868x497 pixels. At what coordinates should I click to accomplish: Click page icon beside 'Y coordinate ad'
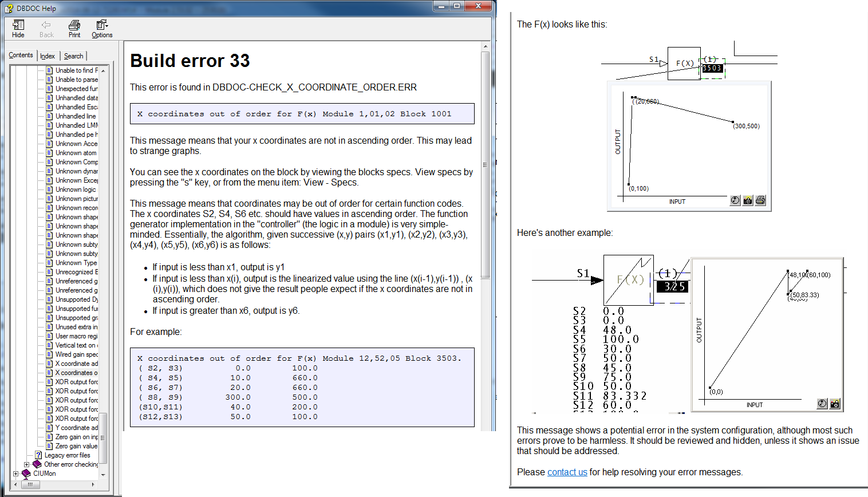pos(49,428)
